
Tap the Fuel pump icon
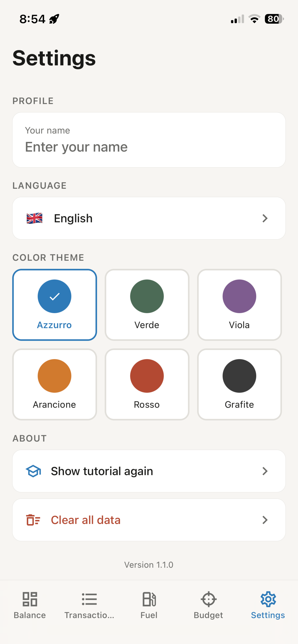(149, 599)
